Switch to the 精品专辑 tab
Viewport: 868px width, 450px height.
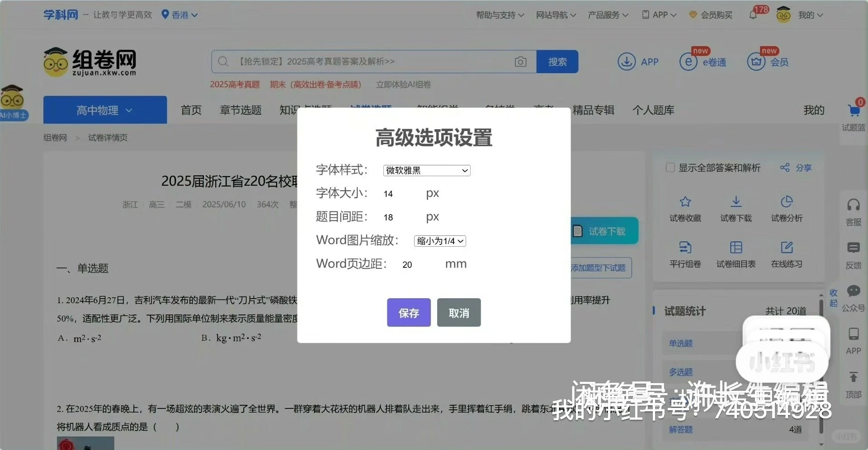click(593, 110)
